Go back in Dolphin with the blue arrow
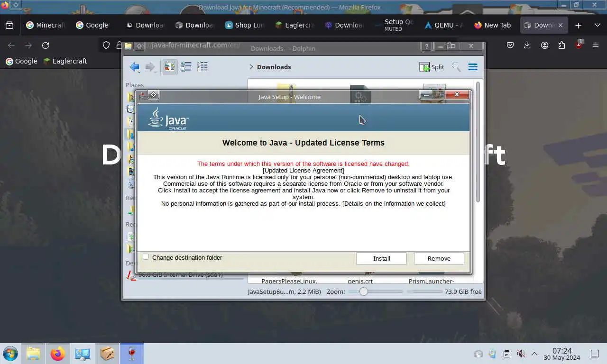 point(135,67)
